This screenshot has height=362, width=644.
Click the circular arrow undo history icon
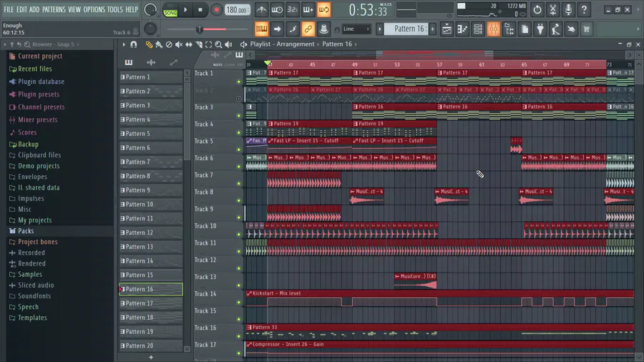[x=537, y=9]
